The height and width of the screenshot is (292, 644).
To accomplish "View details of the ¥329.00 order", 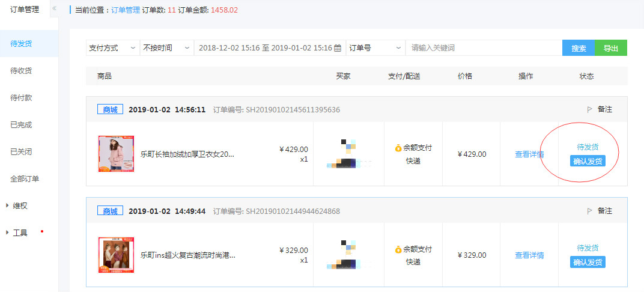I will click(529, 255).
